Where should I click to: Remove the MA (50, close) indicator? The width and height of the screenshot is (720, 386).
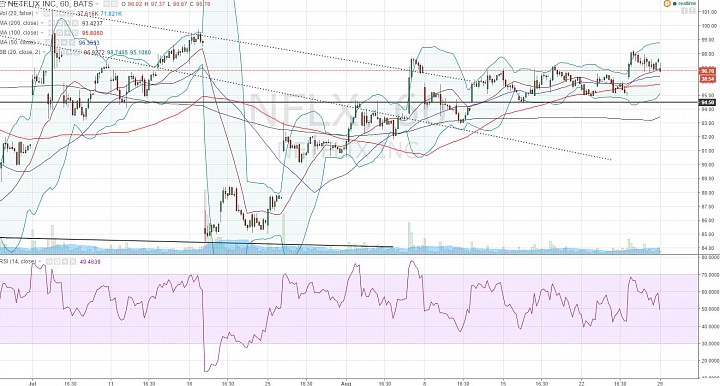[72, 43]
